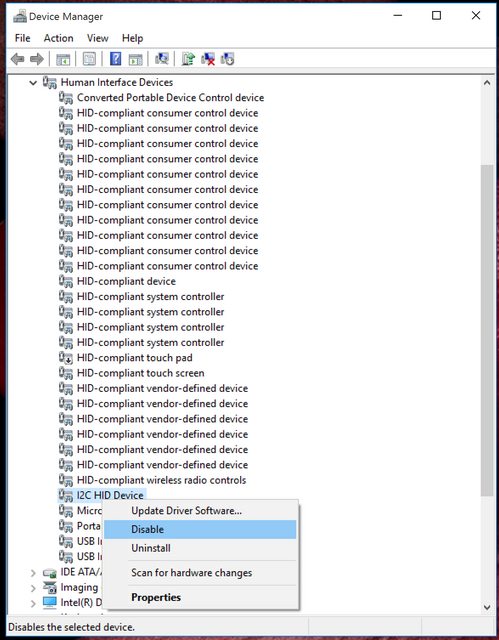Expand the IDE ATA category
This screenshot has height=640, width=499.
(33, 573)
